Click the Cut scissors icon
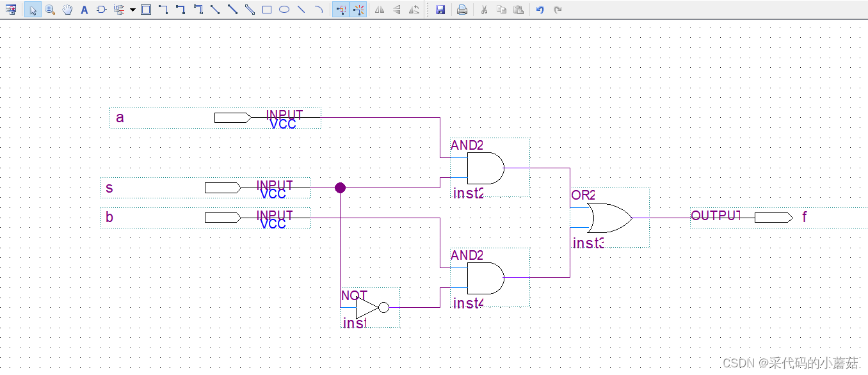868x375 pixels. pos(484,10)
